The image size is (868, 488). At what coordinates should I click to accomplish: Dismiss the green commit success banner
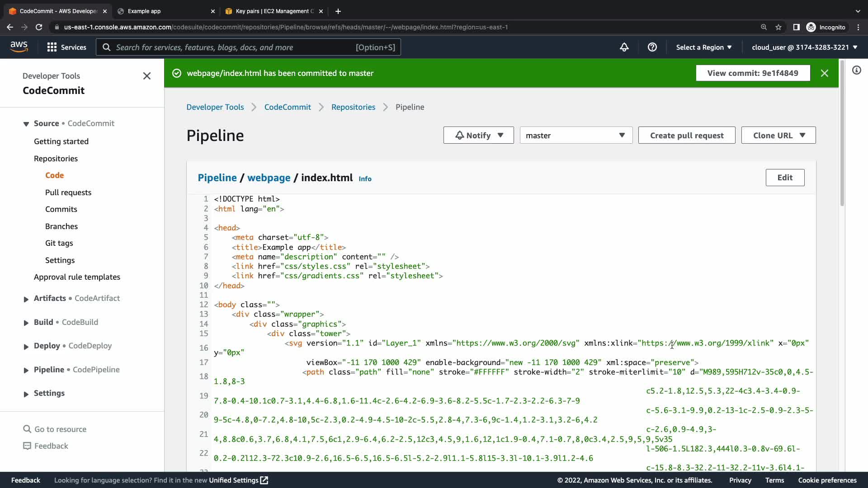pyautogui.click(x=824, y=73)
